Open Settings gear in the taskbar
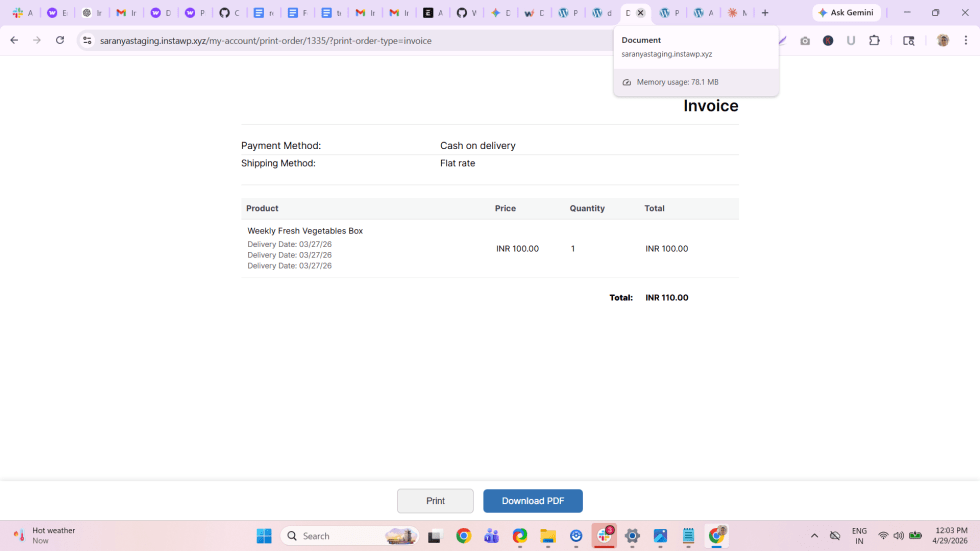The height and width of the screenshot is (551, 980). click(632, 536)
